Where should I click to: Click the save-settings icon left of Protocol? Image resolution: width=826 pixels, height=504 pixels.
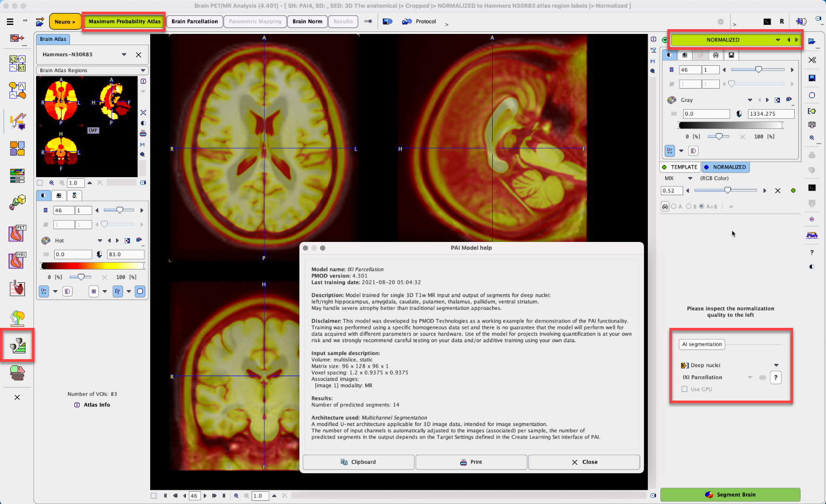[x=388, y=22]
